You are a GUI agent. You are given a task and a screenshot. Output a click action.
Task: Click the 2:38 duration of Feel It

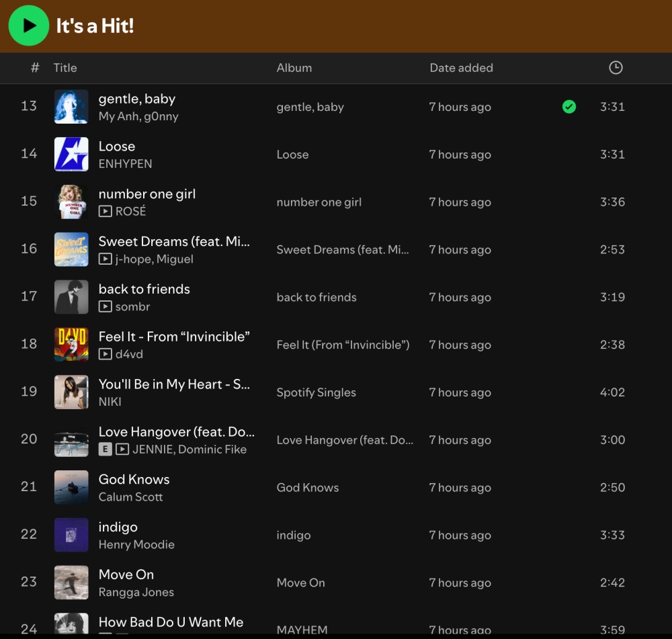(x=612, y=345)
